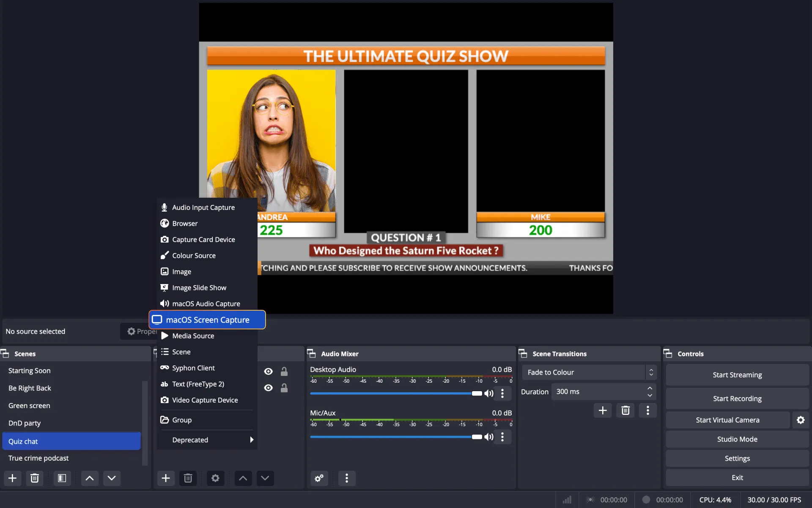Add Text (FreeType 2) source
This screenshot has width=812, height=508.
coord(207,384)
